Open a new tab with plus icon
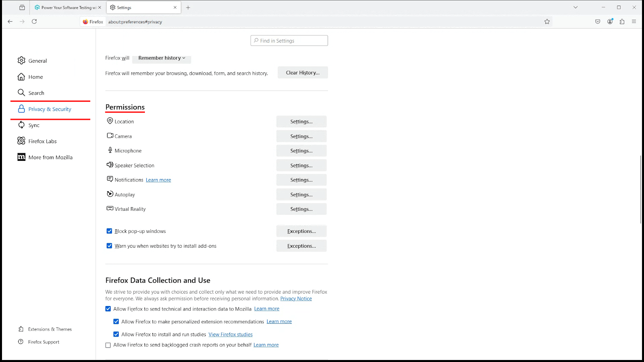The width and height of the screenshot is (644, 362). (x=188, y=8)
